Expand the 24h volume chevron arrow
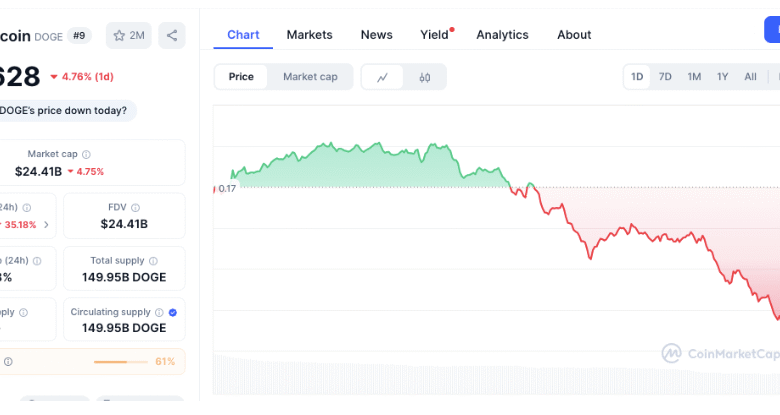780x415 pixels. (46, 224)
